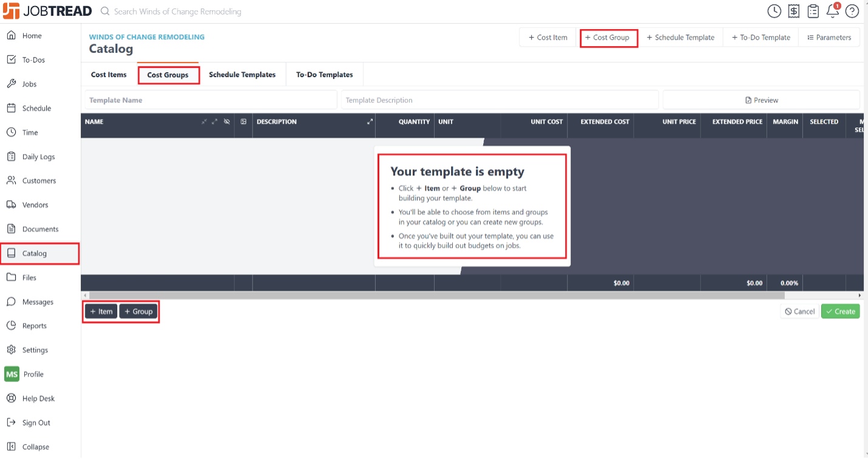Open Customers in sidebar

point(40,181)
